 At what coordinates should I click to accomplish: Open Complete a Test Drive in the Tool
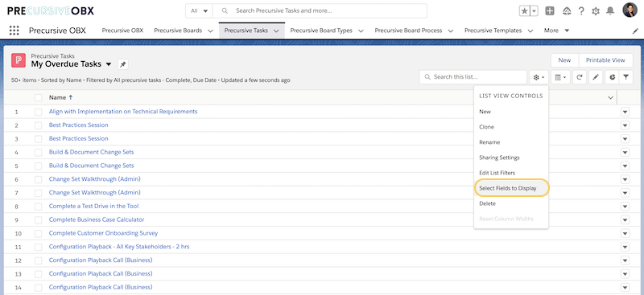click(93, 207)
